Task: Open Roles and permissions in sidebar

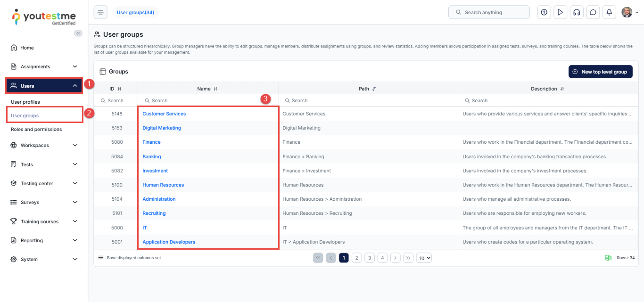Action: tap(36, 129)
